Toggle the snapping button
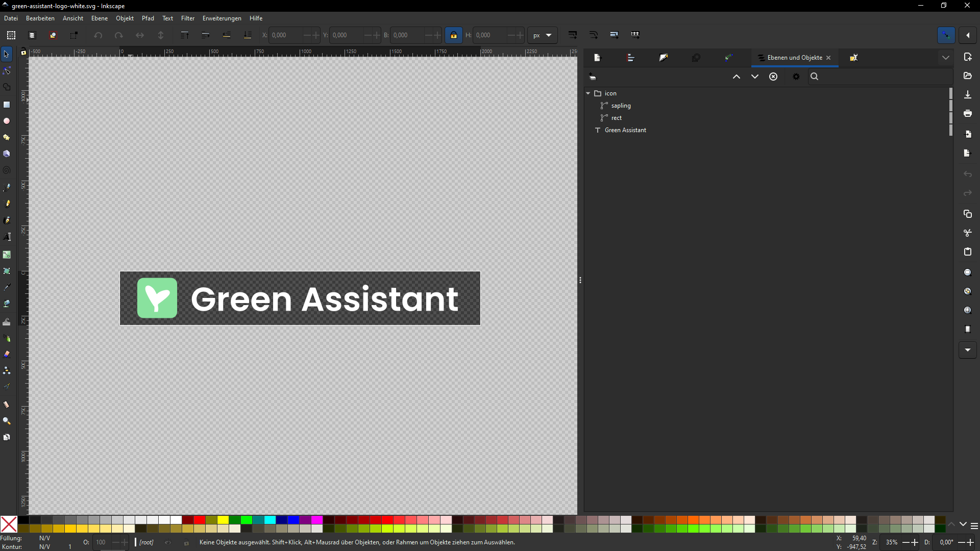 tap(946, 35)
